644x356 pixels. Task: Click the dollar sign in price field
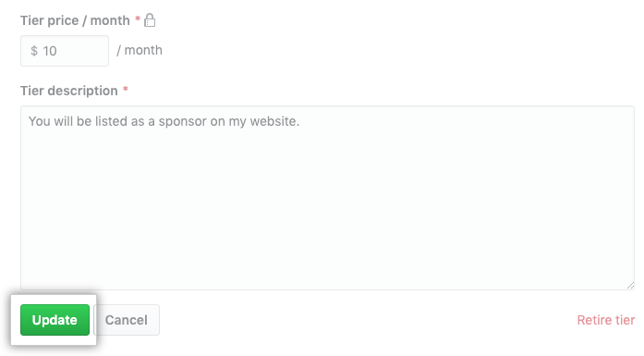click(34, 51)
